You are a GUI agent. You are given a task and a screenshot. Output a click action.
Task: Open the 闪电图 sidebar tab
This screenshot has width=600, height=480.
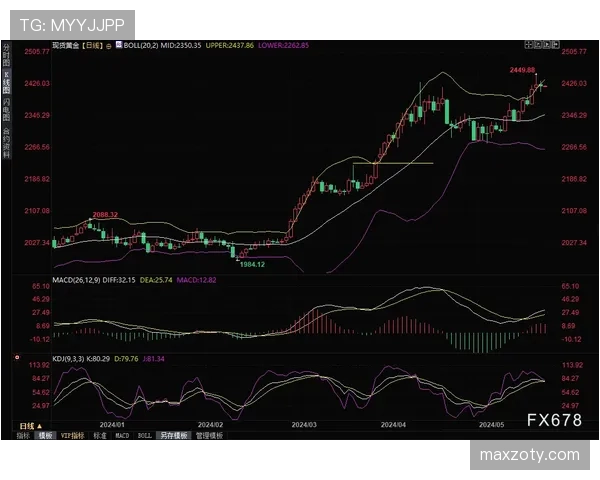7,109
